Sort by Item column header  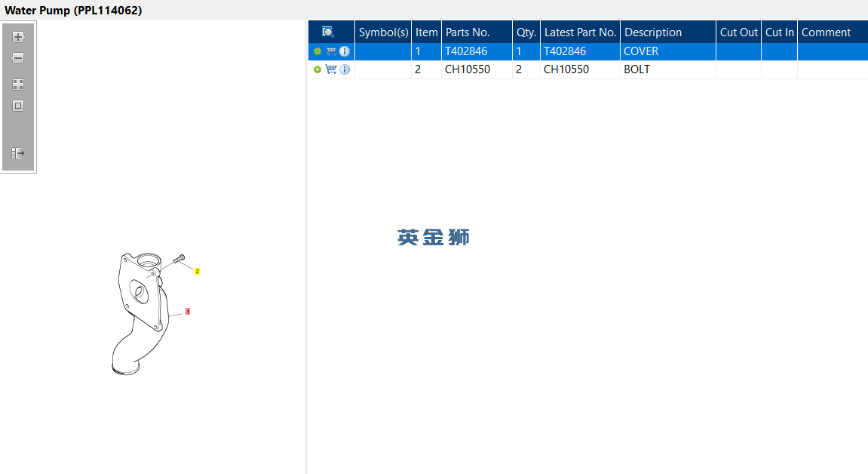click(x=426, y=32)
